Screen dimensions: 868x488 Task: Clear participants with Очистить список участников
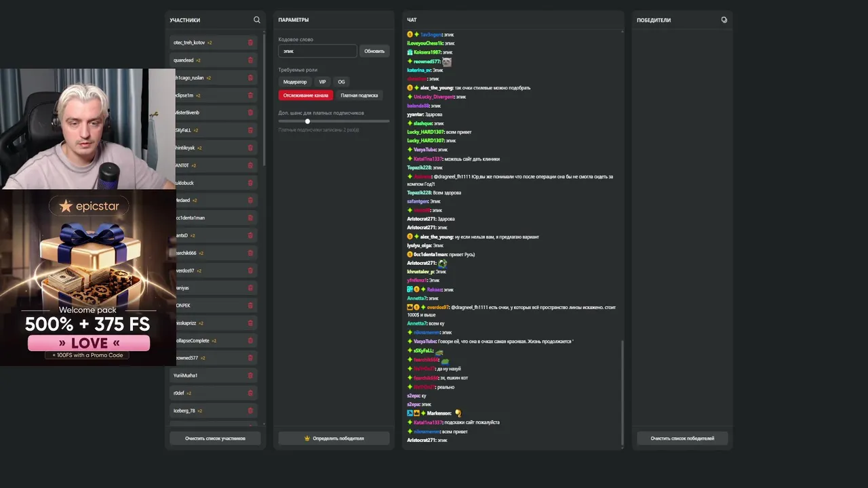click(x=215, y=439)
